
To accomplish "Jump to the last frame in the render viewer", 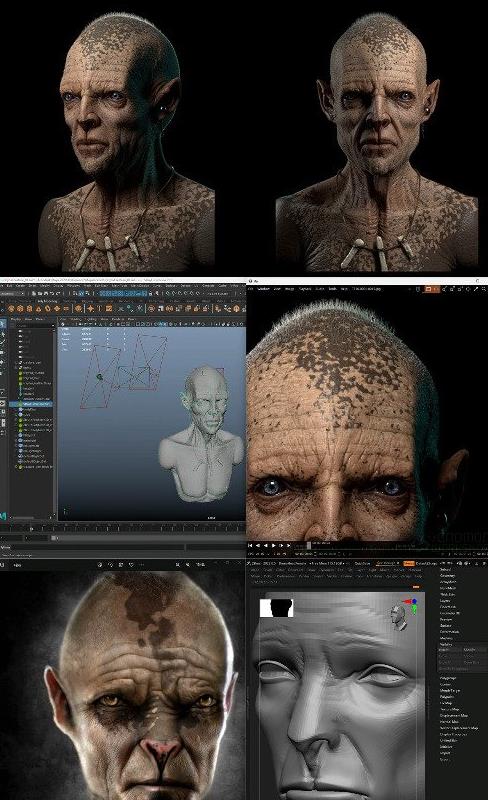I will (x=288, y=545).
